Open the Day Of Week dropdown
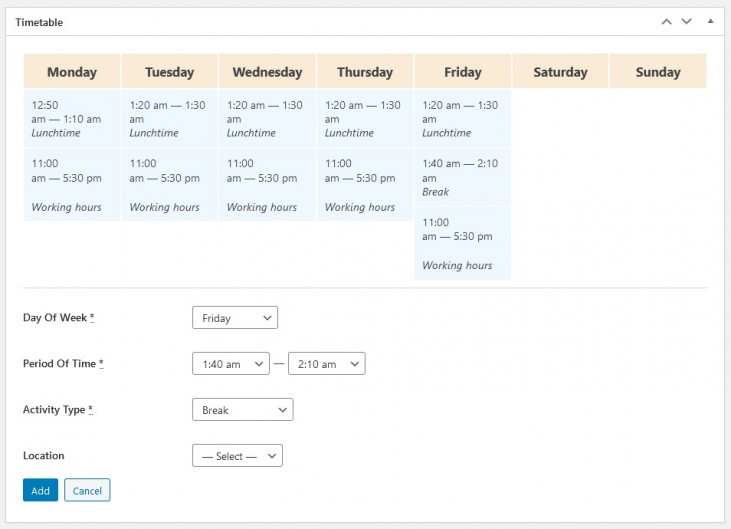The height and width of the screenshot is (529, 731). coord(234,318)
